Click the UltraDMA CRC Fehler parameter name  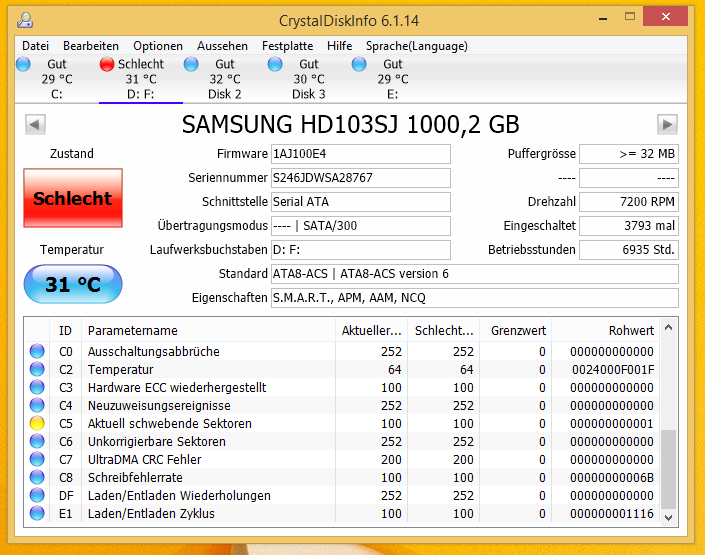click(x=144, y=460)
